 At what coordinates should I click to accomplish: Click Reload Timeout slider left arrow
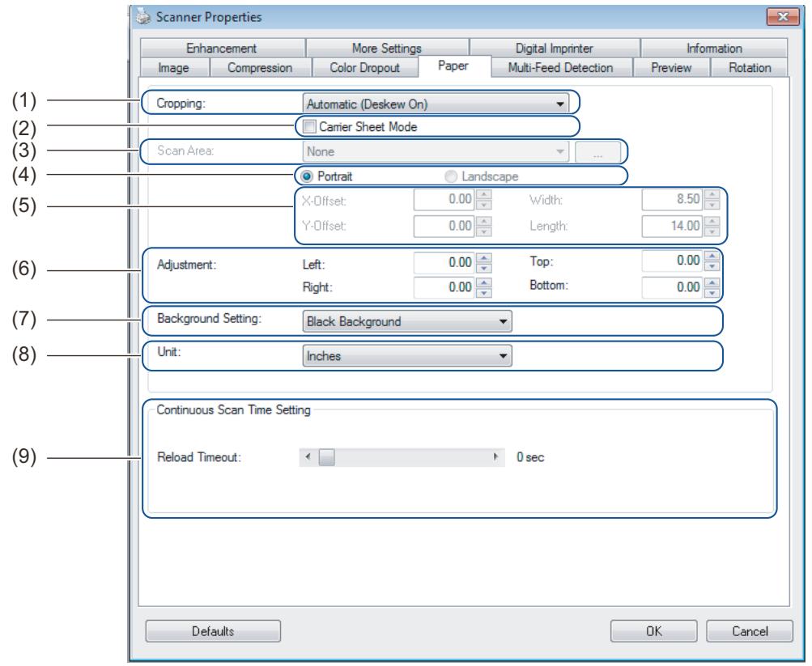[x=308, y=457]
